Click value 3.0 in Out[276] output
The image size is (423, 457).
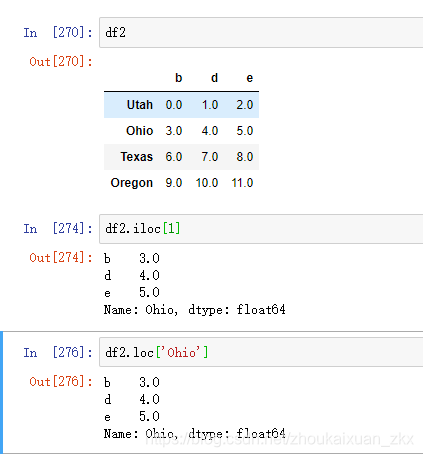(149, 382)
